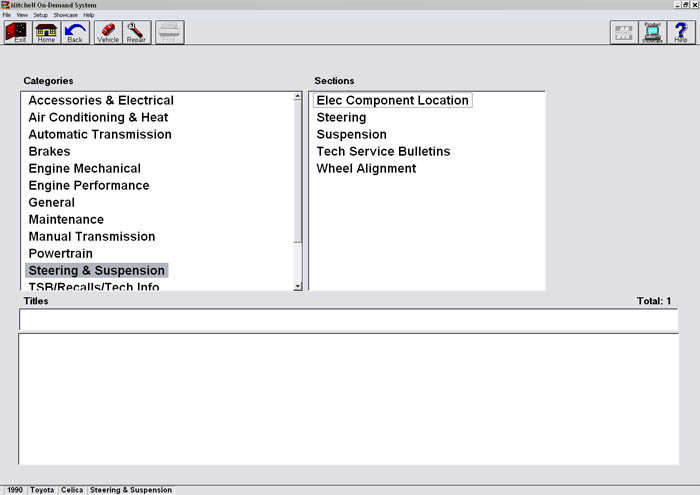Click 1990 year in status bar
700x495 pixels.
(x=15, y=490)
